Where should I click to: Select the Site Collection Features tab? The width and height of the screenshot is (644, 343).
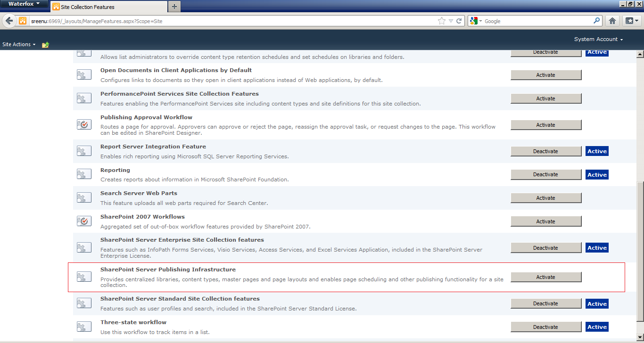coord(108,7)
